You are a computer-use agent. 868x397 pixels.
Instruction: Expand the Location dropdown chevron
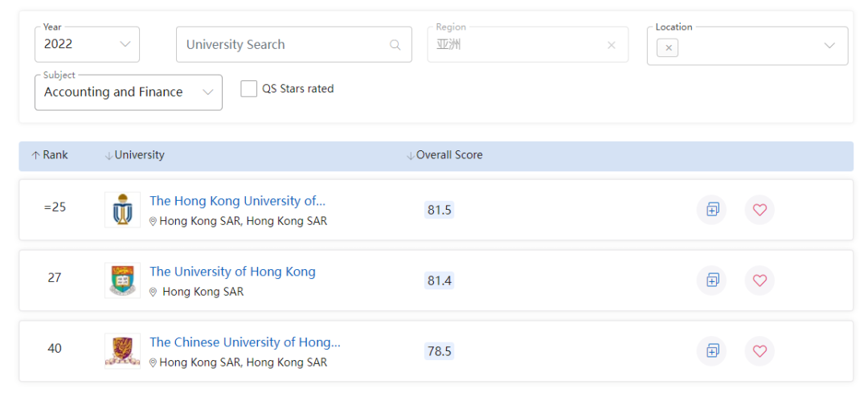tap(829, 45)
